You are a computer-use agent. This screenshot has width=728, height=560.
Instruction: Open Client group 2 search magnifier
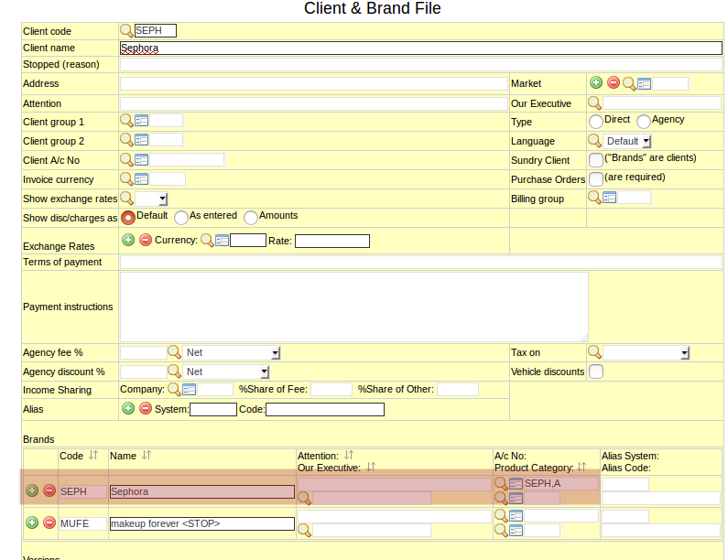pyautogui.click(x=126, y=140)
